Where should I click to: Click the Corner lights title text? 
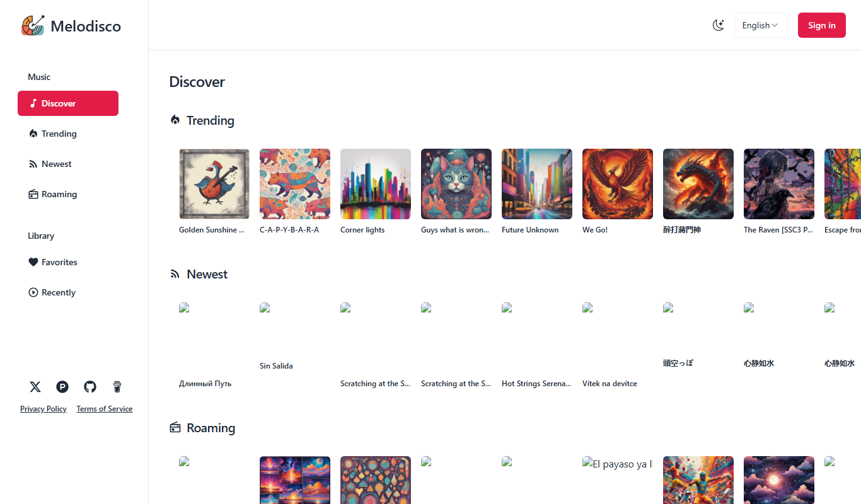(x=362, y=230)
